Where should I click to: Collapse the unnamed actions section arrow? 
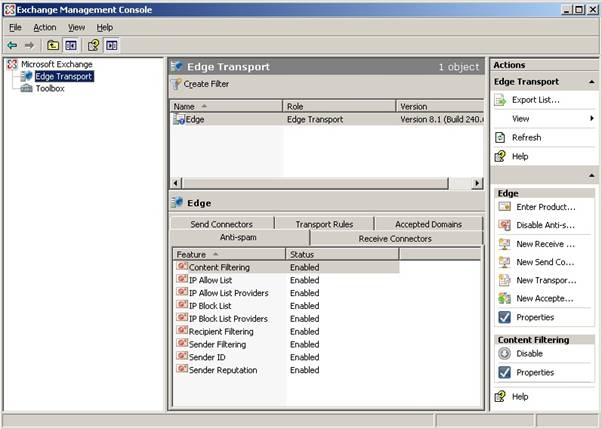point(592,176)
